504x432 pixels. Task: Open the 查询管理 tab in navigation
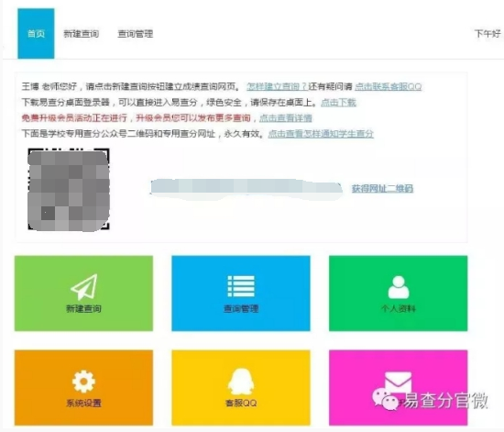[136, 34]
